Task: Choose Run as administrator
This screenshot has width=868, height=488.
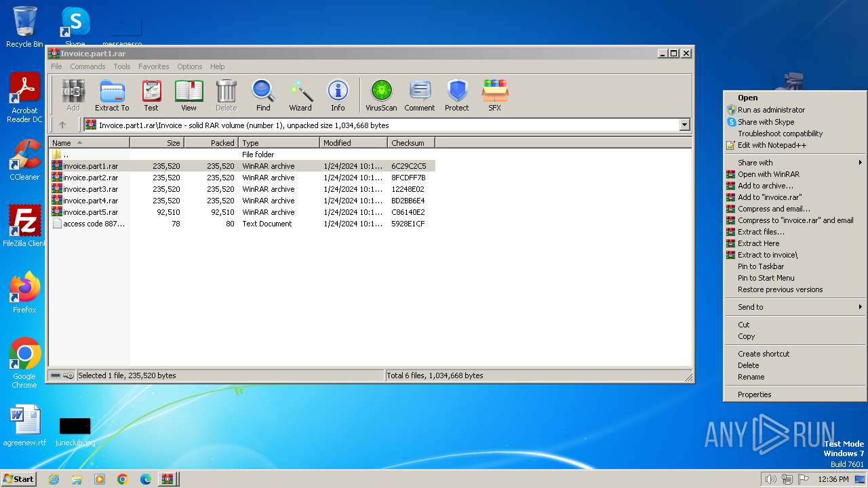Action: [795, 110]
